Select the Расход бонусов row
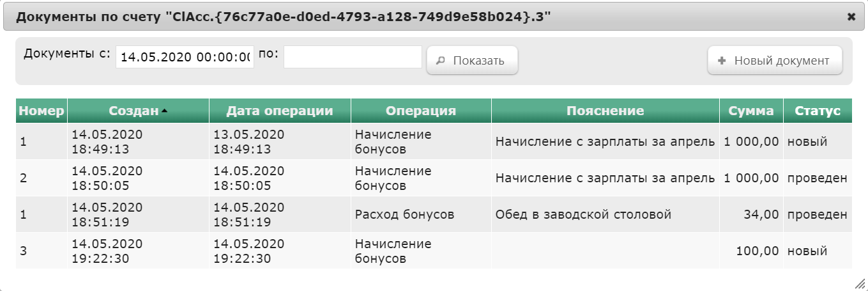 434,214
